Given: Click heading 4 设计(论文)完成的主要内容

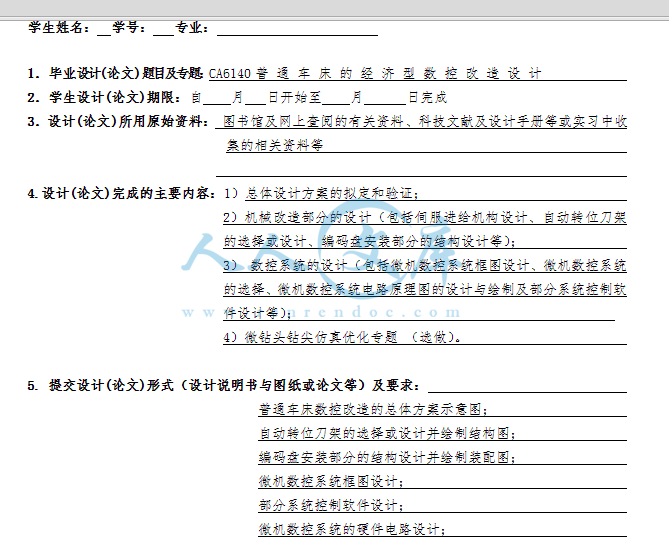Looking at the screenshot, I should (x=121, y=193).
